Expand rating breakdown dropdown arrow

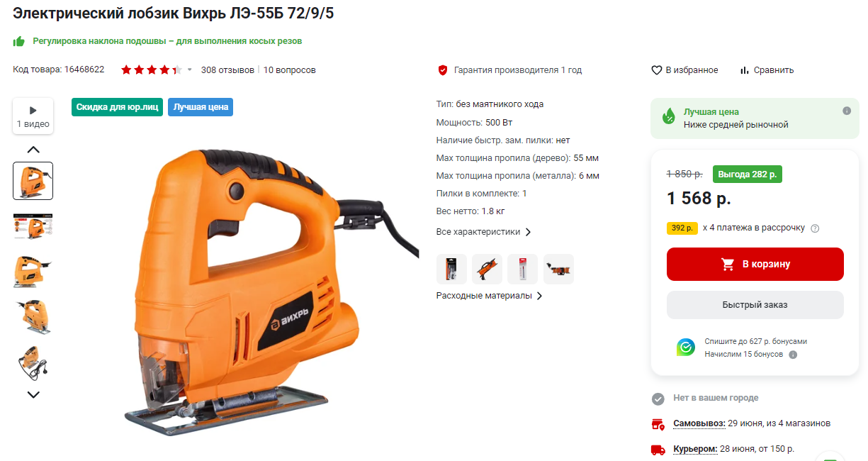tap(190, 70)
